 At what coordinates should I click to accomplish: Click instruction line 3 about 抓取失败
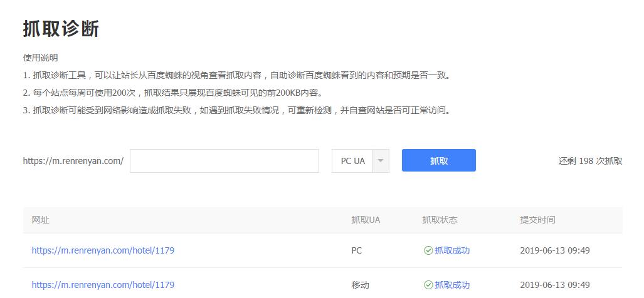(x=236, y=111)
